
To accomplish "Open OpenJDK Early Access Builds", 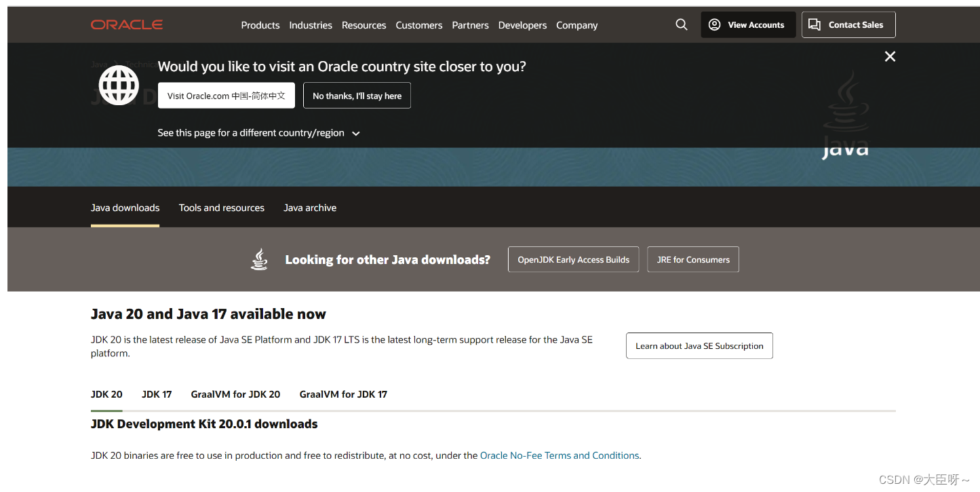I will (574, 259).
